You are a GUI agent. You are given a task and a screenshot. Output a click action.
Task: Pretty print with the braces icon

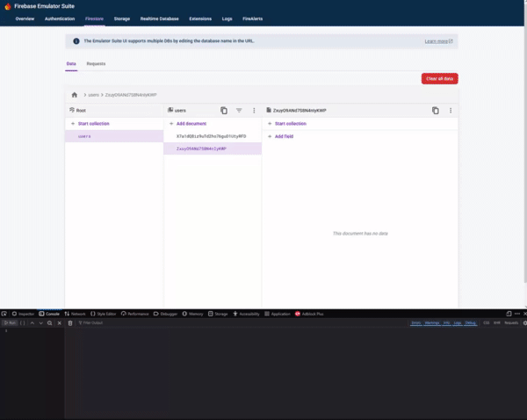(x=23, y=322)
